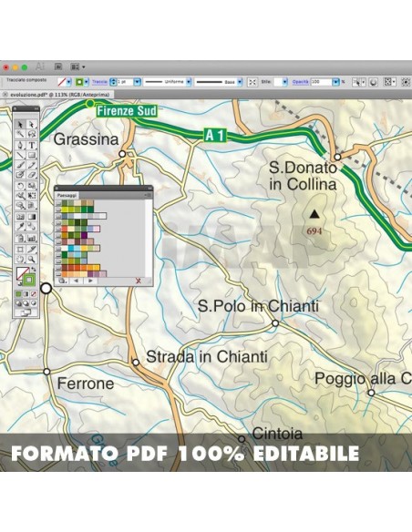This screenshot has width=412, height=532.
Task: Select the Artboard tool
Action: pos(20,250)
